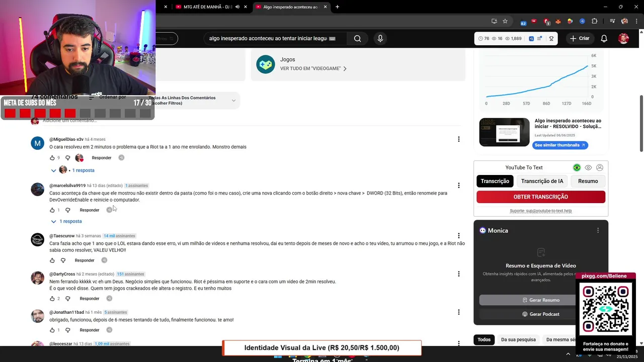
Task: Open options menu for MiguelDias-x3v's comment
Action: click(x=458, y=139)
